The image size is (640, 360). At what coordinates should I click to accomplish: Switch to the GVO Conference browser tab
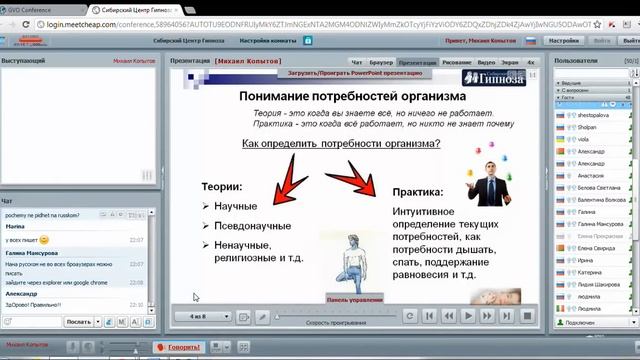[42, 10]
